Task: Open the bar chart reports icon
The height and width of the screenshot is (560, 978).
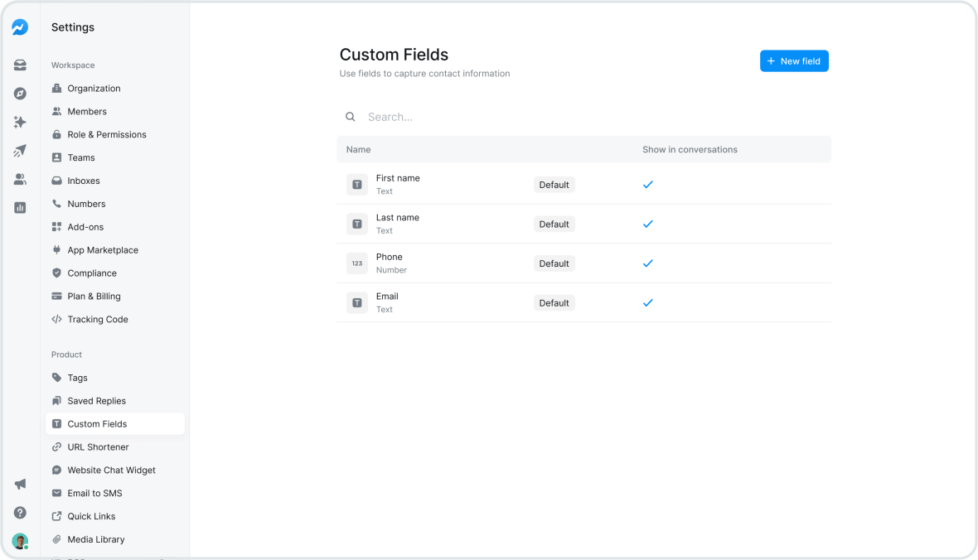Action: 20,208
